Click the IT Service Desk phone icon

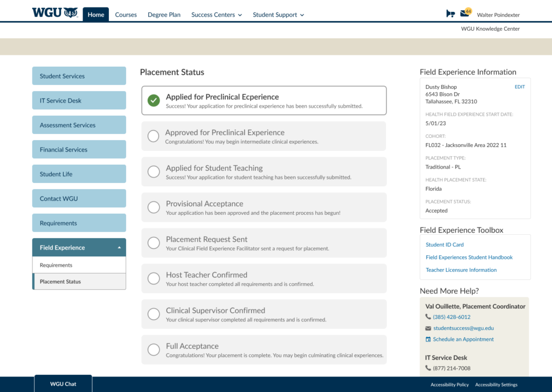[428, 369]
